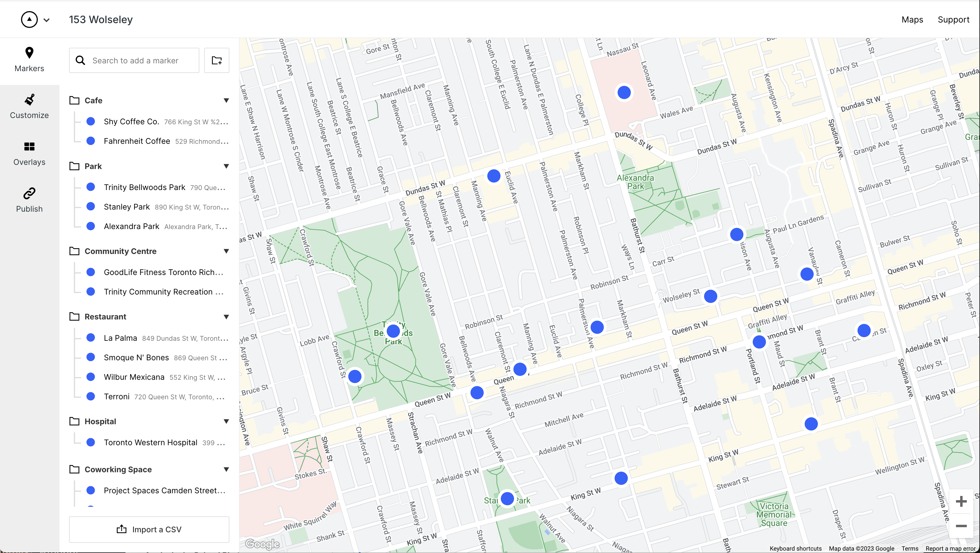
Task: Select the Cafe folder icon
Action: pyautogui.click(x=74, y=100)
